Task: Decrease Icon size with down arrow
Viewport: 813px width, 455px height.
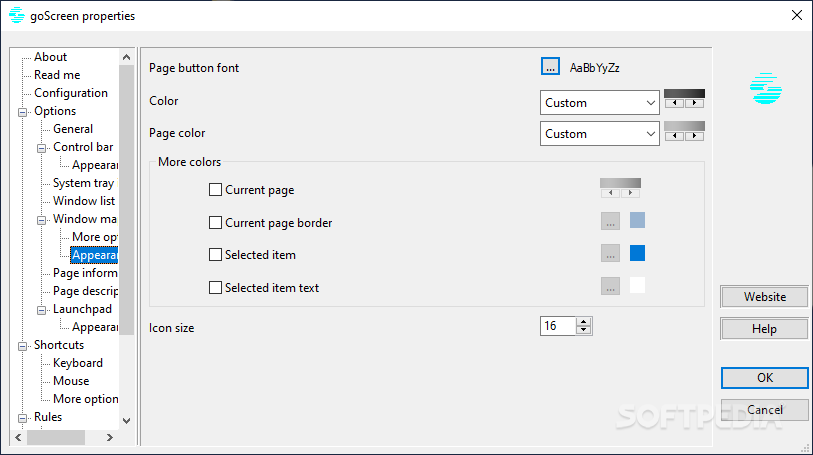Action: (584, 330)
